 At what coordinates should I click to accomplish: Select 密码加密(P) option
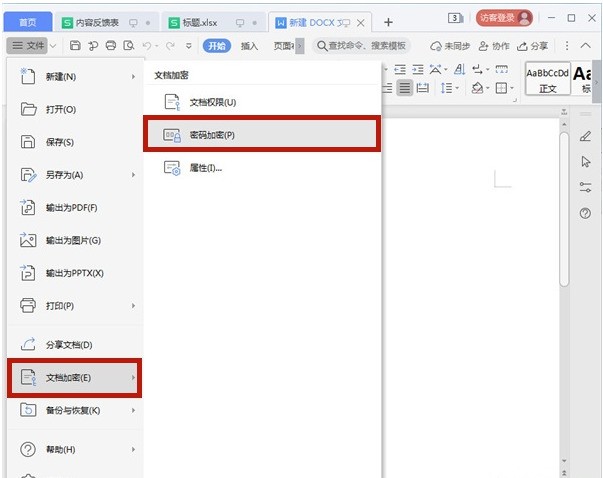[262, 135]
